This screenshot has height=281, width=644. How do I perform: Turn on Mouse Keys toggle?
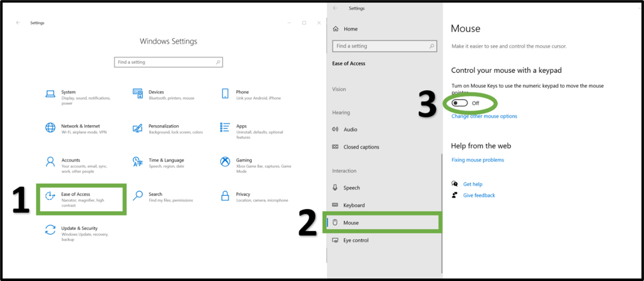coord(460,103)
